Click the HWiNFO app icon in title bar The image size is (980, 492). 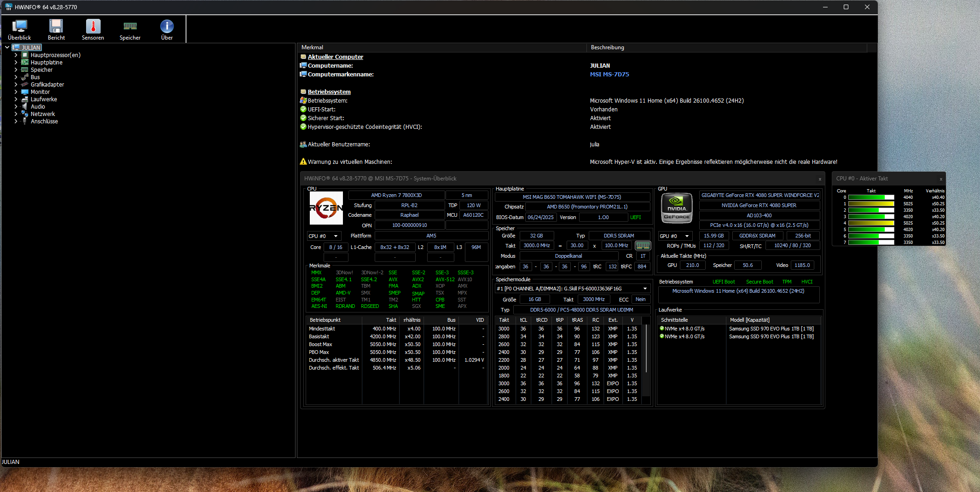(x=9, y=7)
